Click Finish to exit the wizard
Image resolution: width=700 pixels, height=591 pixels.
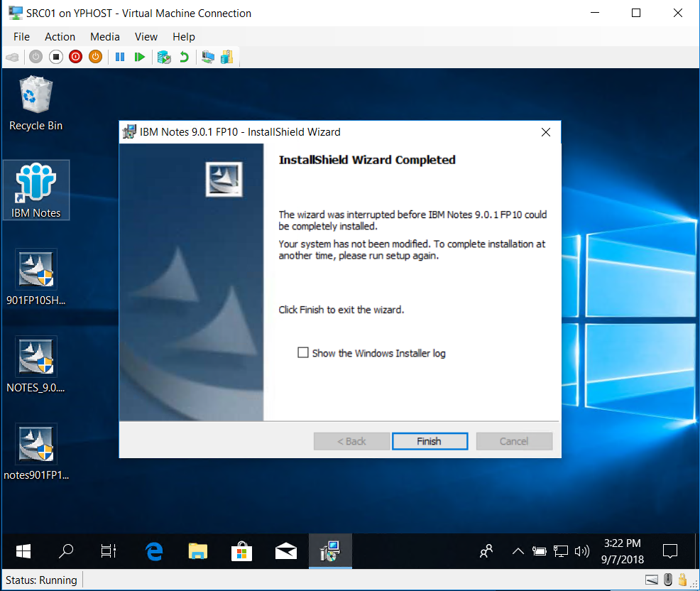point(430,441)
